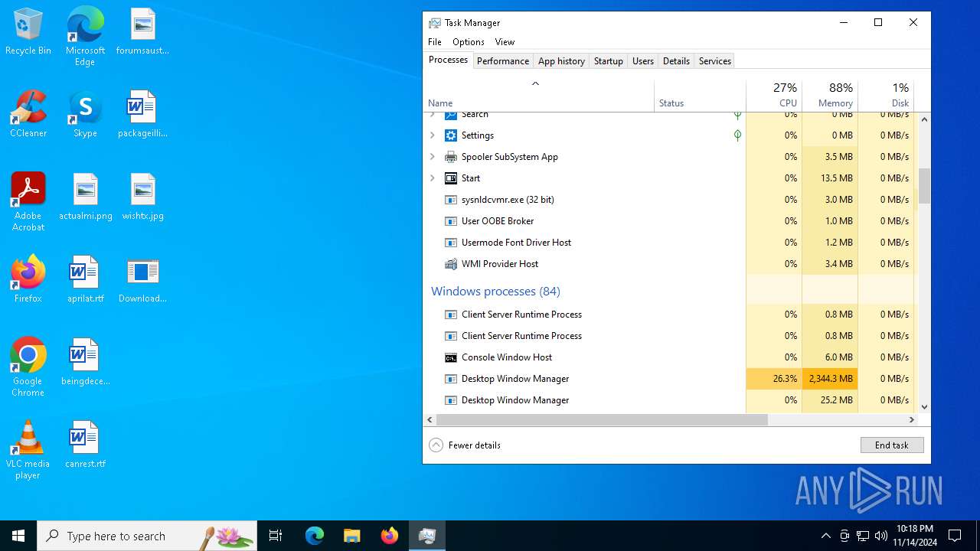Switch to the Users tab

click(x=643, y=61)
